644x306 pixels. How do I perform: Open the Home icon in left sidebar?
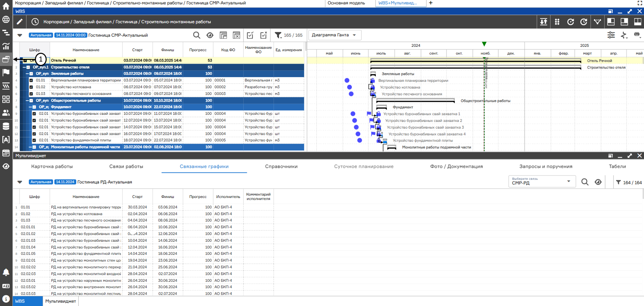pyautogui.click(x=6, y=6)
